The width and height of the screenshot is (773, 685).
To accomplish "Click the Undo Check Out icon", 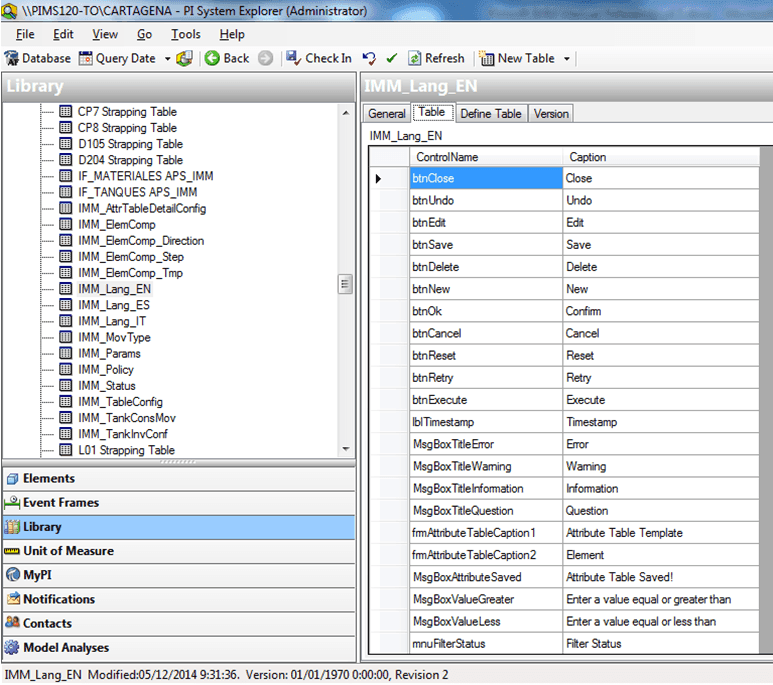I will point(369,58).
